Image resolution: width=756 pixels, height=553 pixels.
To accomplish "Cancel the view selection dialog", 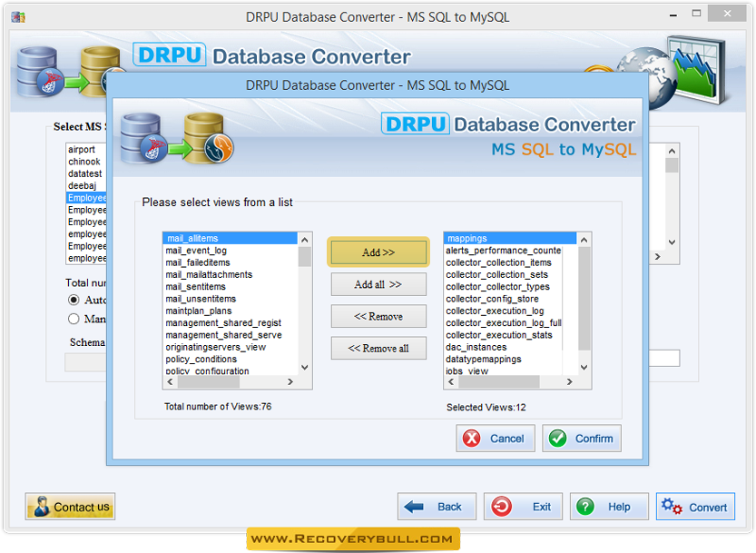I will (496, 439).
